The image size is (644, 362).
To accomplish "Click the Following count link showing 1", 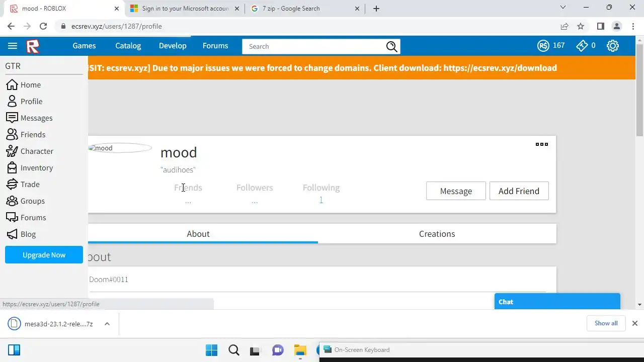I will 321,200.
